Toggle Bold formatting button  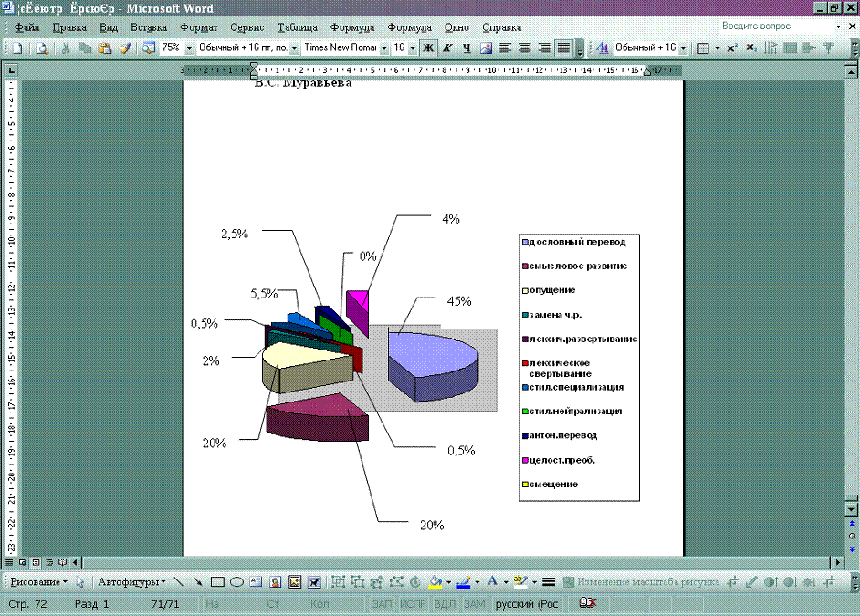(x=427, y=47)
